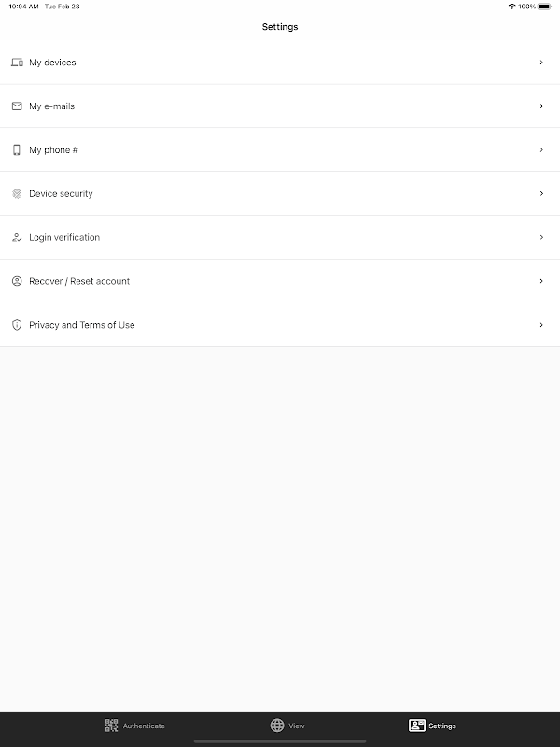Screen dimensions: 560x747
Task: Switch to the Authenticate tab
Action: (x=134, y=726)
